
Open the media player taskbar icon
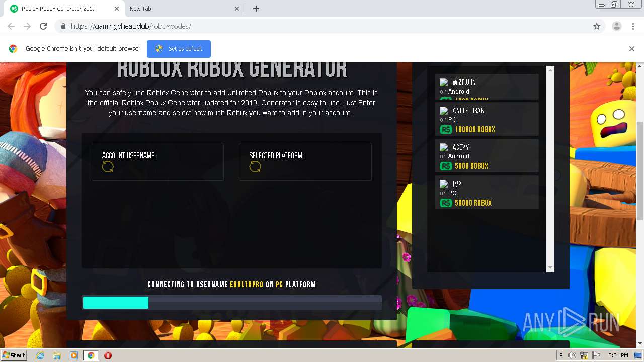tap(74, 355)
